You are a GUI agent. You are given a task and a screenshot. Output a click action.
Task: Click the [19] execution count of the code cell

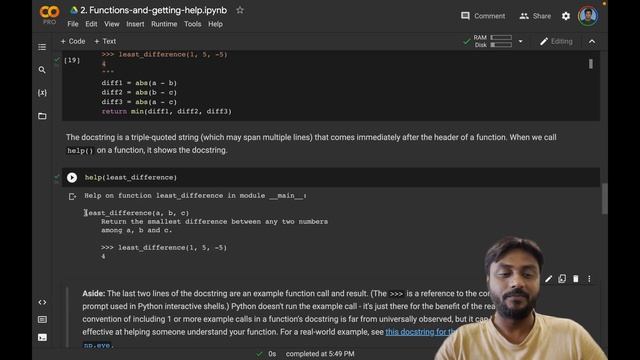[72, 60]
